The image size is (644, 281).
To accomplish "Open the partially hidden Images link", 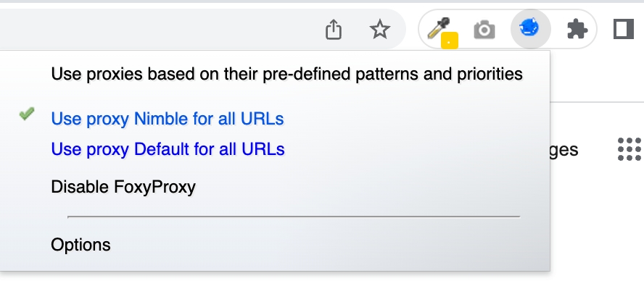I will click(x=565, y=149).
